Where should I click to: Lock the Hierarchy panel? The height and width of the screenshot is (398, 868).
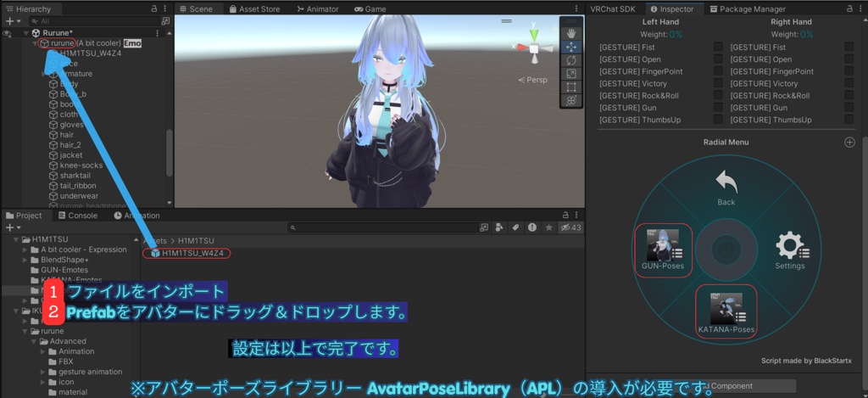coord(154,8)
